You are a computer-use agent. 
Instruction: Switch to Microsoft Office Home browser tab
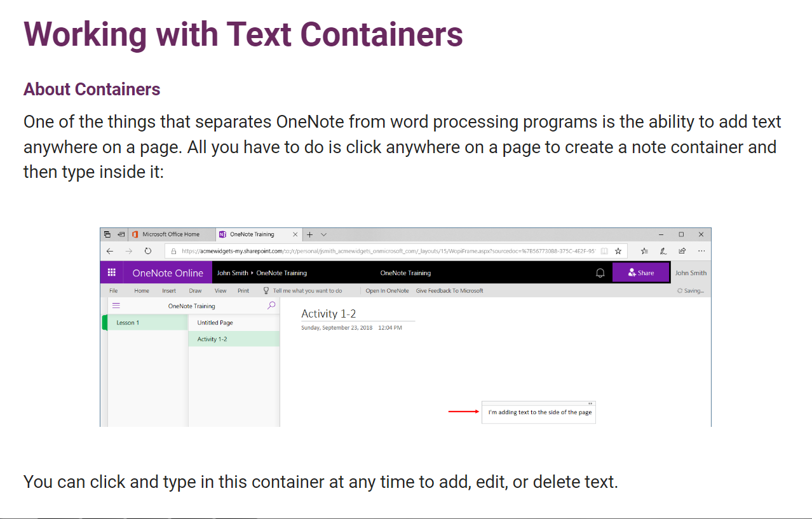point(172,234)
